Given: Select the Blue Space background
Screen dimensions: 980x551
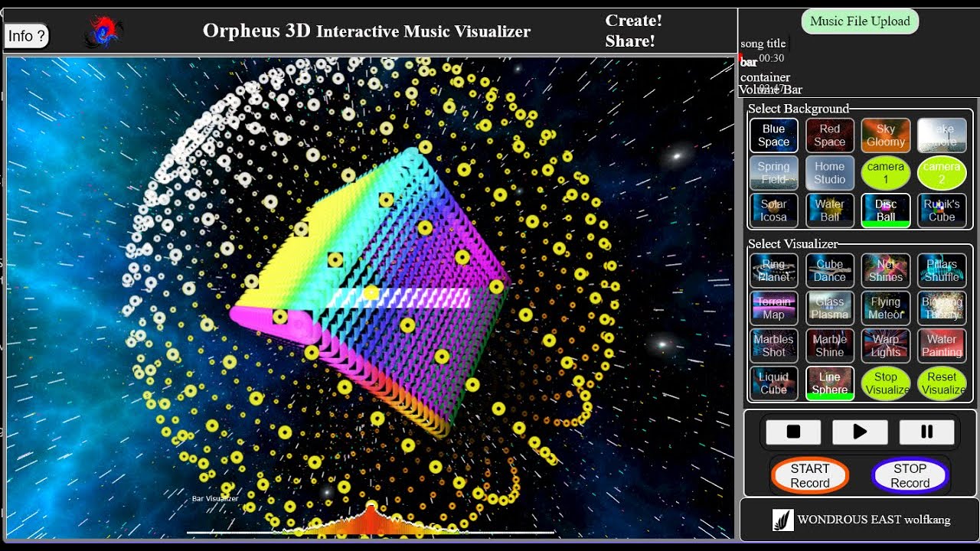Looking at the screenshot, I should coord(773,135).
